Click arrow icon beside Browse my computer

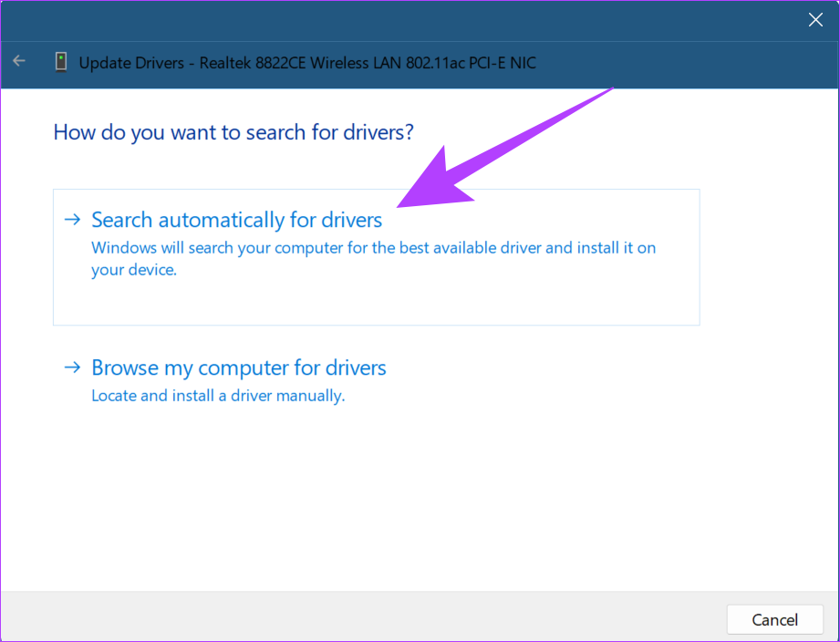tap(72, 368)
